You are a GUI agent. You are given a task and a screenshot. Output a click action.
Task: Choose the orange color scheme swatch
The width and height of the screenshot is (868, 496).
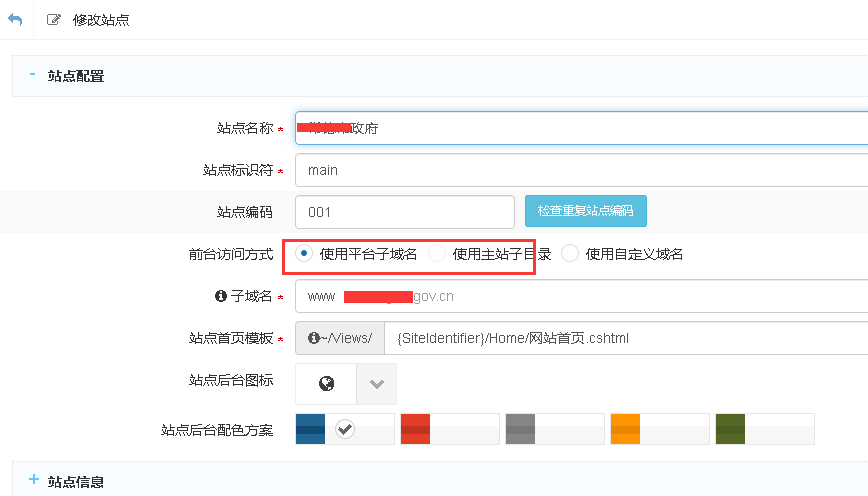coord(659,429)
